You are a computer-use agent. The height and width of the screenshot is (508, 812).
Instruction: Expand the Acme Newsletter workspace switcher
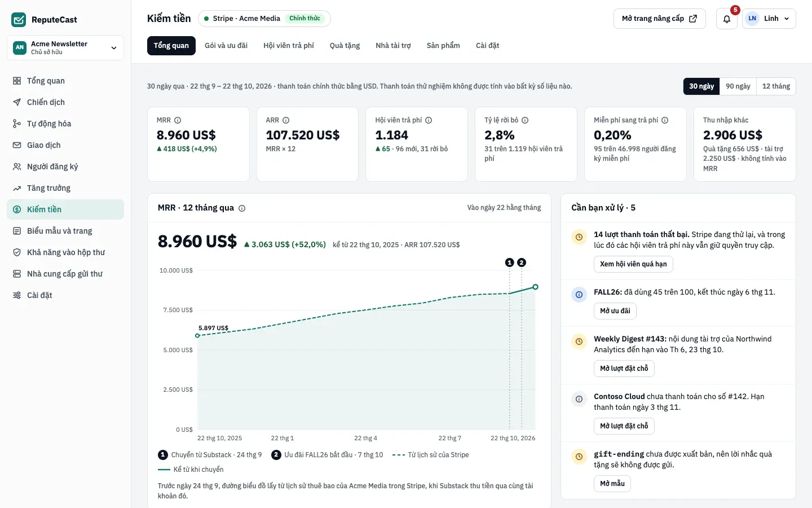click(x=65, y=47)
